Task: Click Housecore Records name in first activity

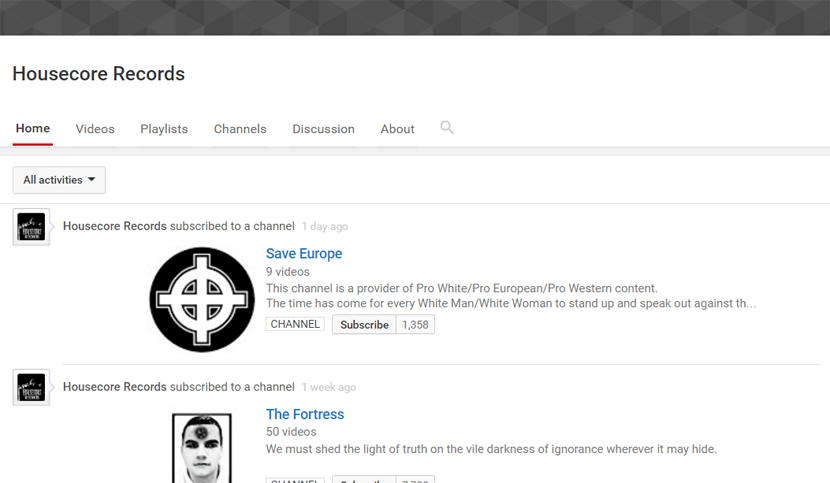Action: point(115,226)
